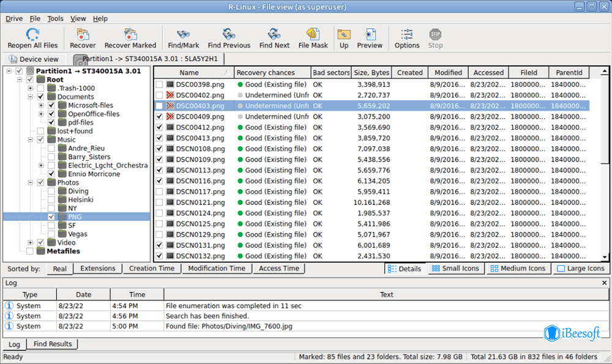This screenshot has width=612, height=364.
Task: Click the info icon of 4:54 PM log entry
Action: [9, 305]
